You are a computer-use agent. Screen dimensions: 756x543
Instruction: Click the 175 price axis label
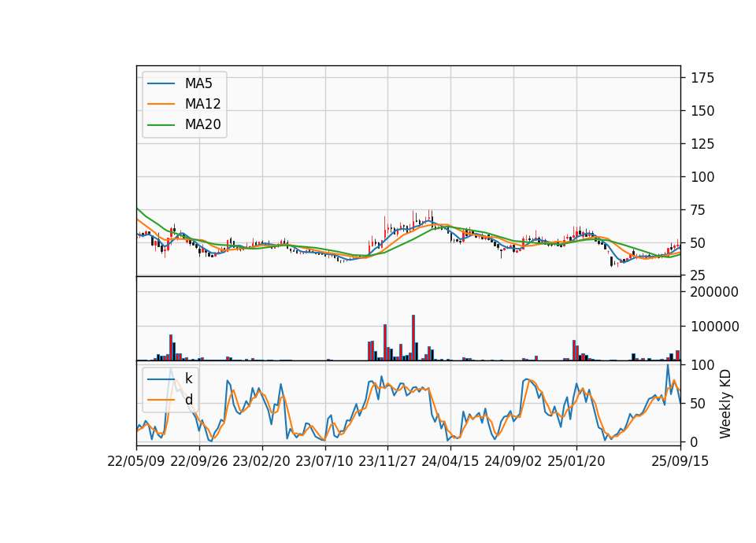(702, 78)
